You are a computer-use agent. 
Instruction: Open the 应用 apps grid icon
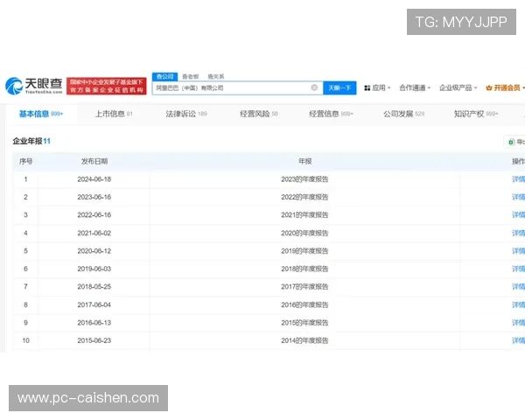pyautogui.click(x=367, y=88)
